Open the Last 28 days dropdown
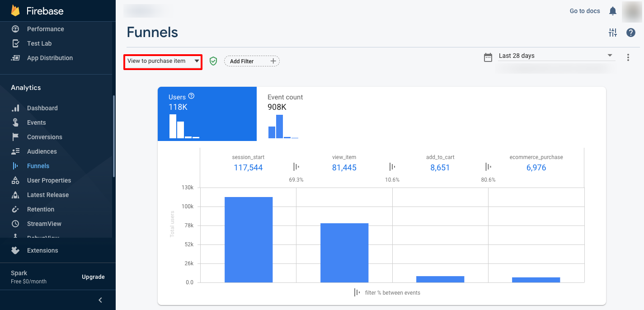 click(556, 56)
